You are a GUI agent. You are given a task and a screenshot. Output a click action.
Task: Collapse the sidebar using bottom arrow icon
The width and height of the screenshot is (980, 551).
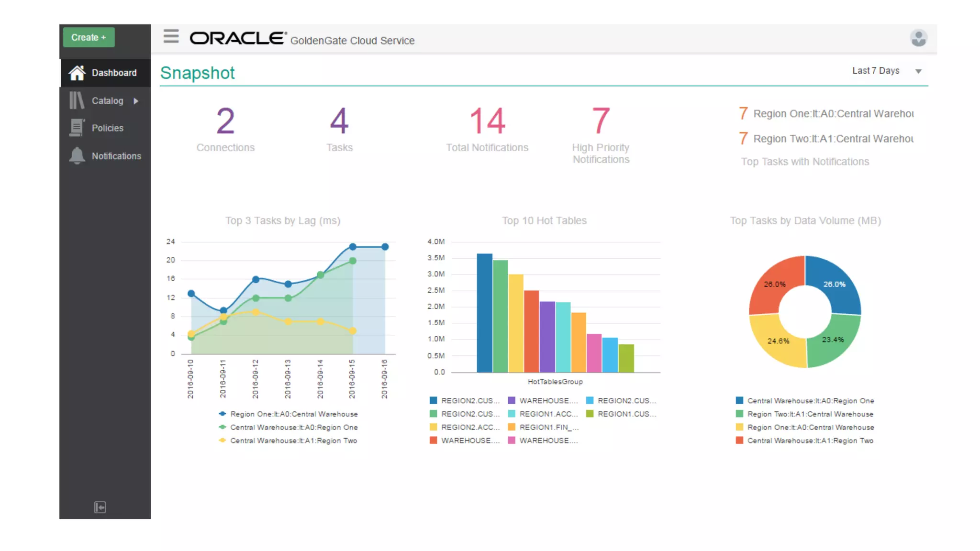[100, 507]
